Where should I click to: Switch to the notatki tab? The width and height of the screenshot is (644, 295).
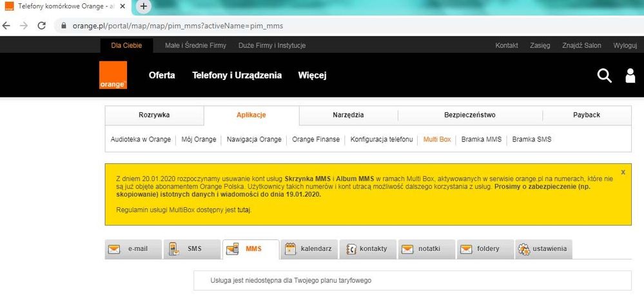pos(427,249)
